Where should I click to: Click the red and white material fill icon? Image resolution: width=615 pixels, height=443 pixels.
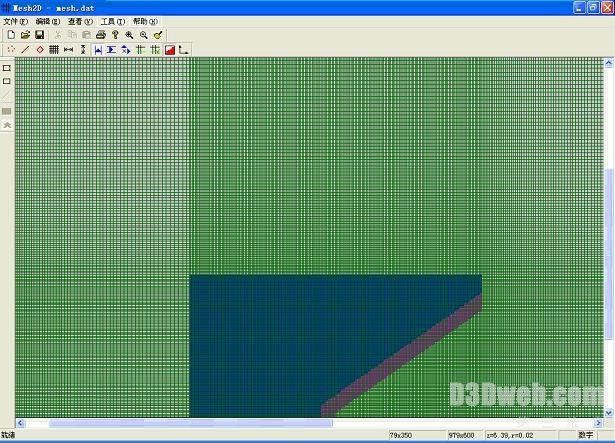[169, 49]
